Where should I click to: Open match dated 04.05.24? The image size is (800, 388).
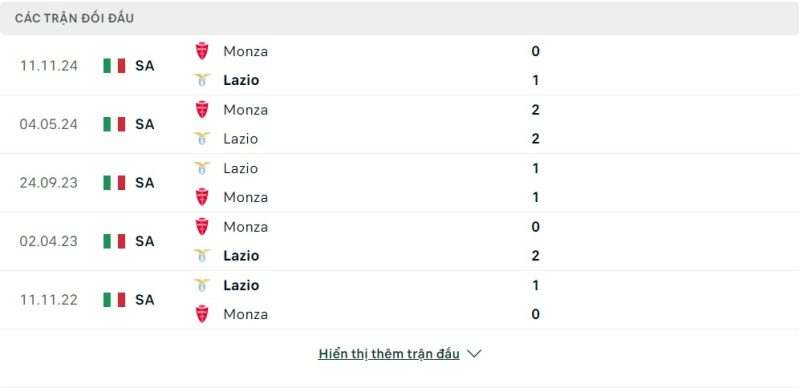pos(48,124)
